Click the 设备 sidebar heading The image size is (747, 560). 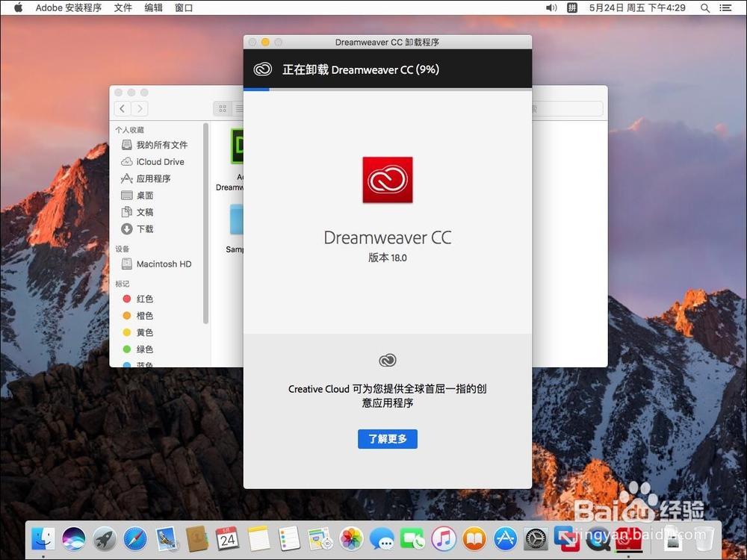click(x=122, y=249)
